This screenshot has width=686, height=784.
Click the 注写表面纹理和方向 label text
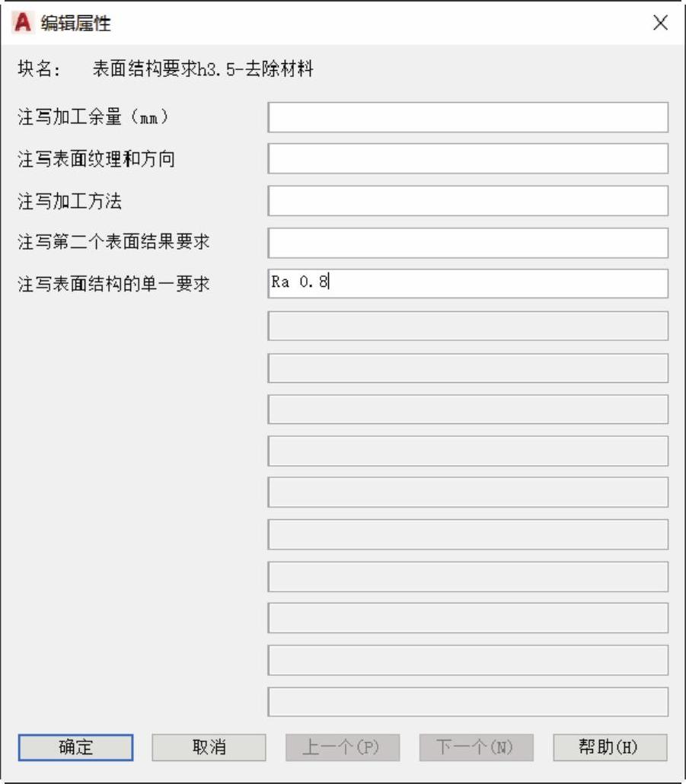[x=97, y=159]
